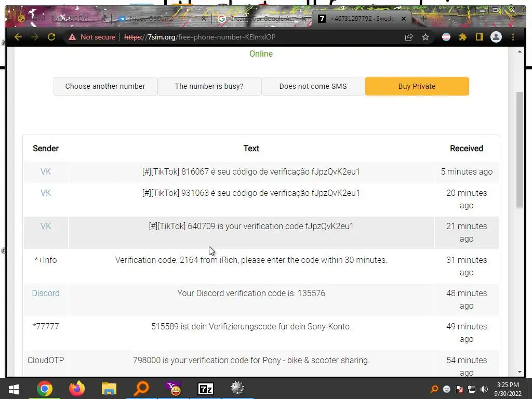
Task: Click the iRich verification code message
Action: [251, 260]
